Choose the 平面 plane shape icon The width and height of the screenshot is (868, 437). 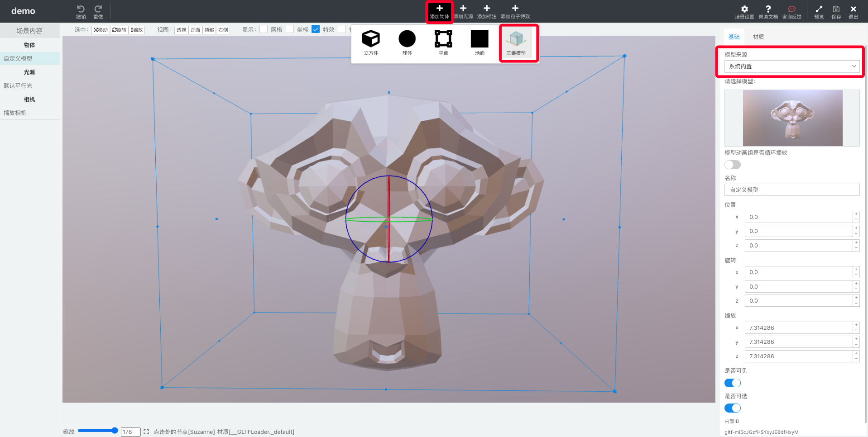pyautogui.click(x=443, y=39)
